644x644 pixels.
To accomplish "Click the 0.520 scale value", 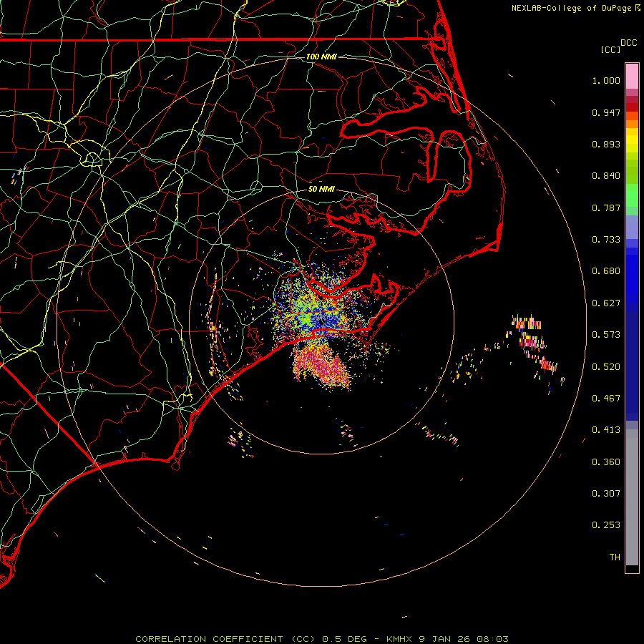I will (x=606, y=367).
